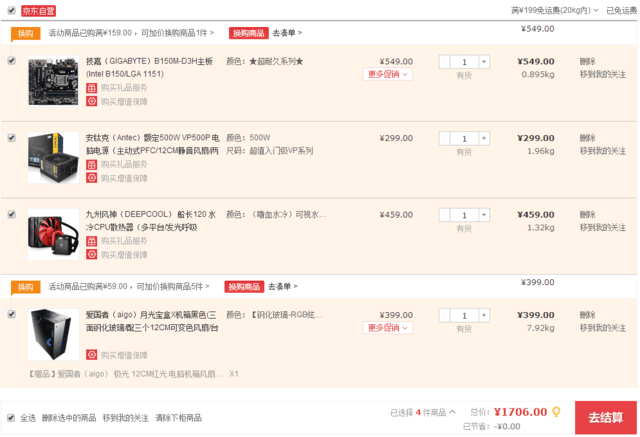Increase quantity of GIGABYTE motherboard with plus

tap(484, 62)
